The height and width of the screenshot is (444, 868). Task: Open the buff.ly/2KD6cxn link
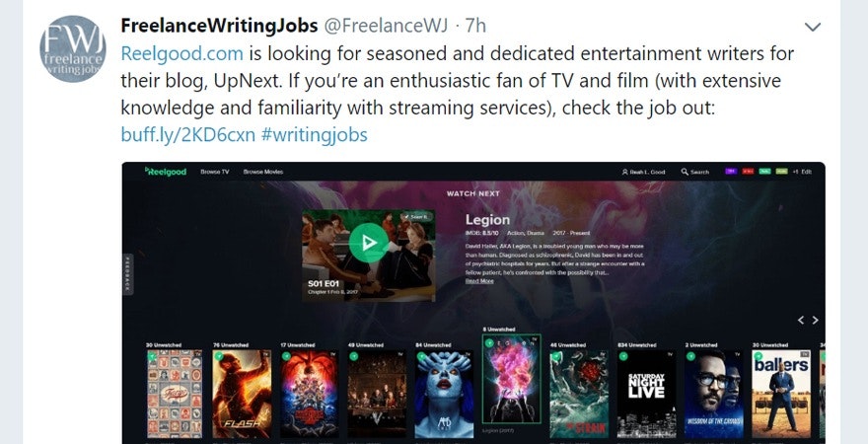click(x=188, y=134)
